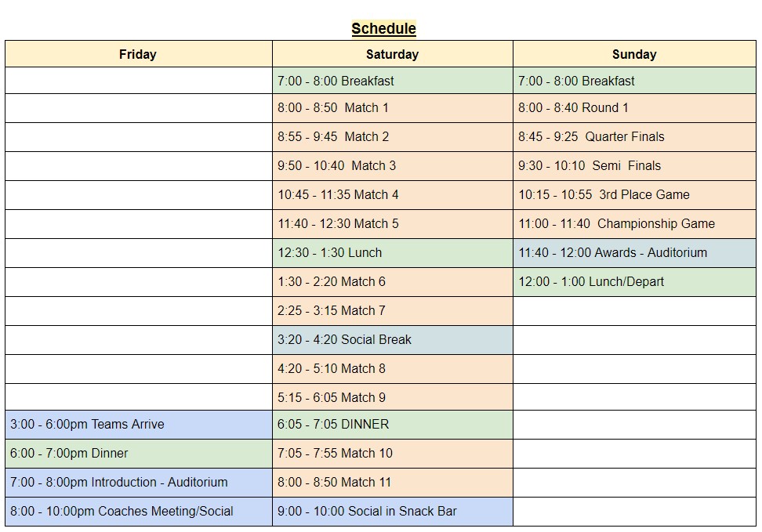Select the 9:00 - 10:00 Social in Snack Bar cell
Image resolution: width=762 pixels, height=532 pixels.
[393, 511]
